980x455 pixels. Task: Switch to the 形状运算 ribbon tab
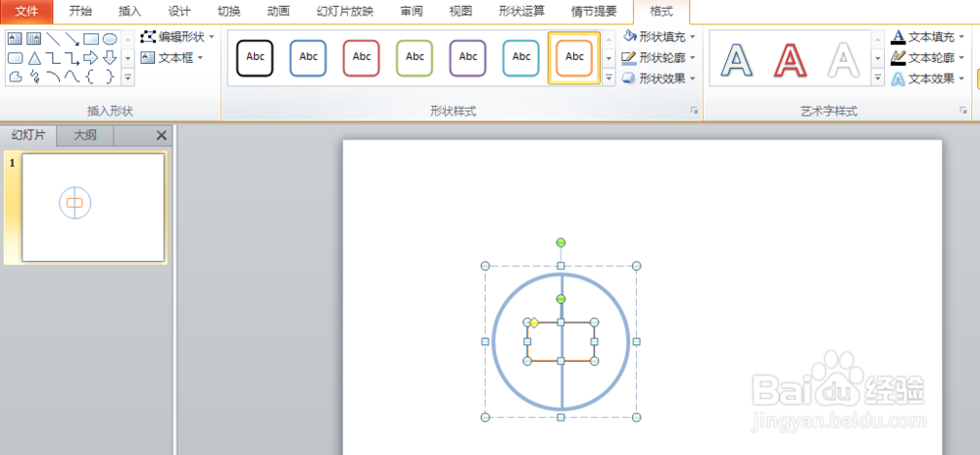point(522,11)
